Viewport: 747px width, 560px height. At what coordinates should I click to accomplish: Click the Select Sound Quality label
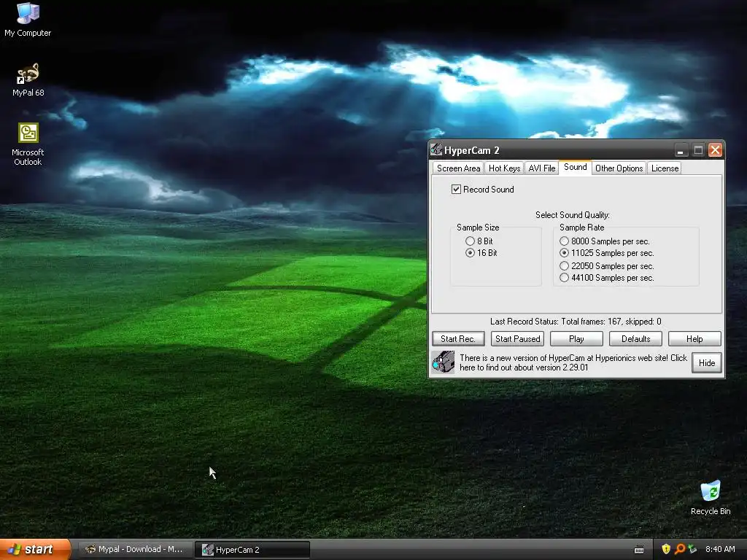click(x=572, y=215)
